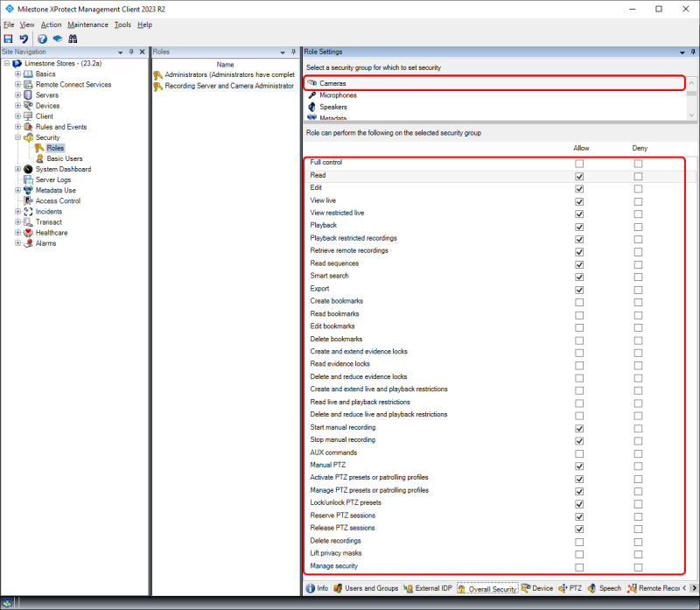700x610 pixels.
Task: Click the Limestone Stores site icon
Action: pos(17,63)
